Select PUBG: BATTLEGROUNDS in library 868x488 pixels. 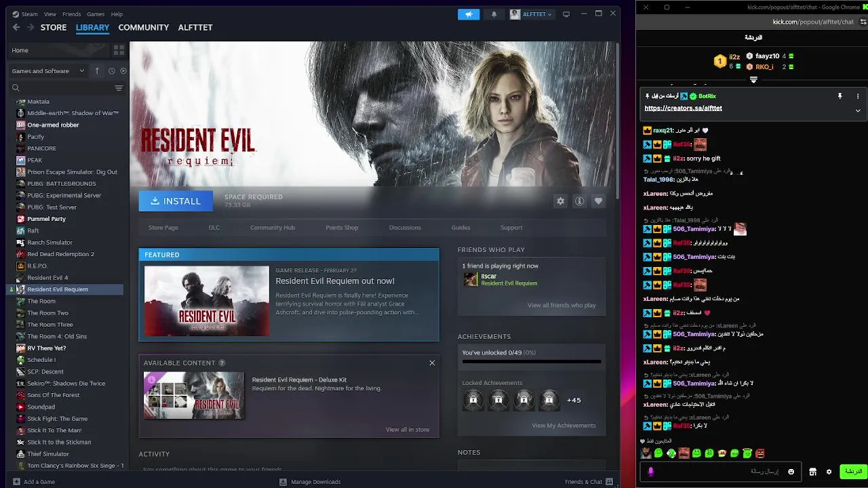pyautogui.click(x=61, y=184)
